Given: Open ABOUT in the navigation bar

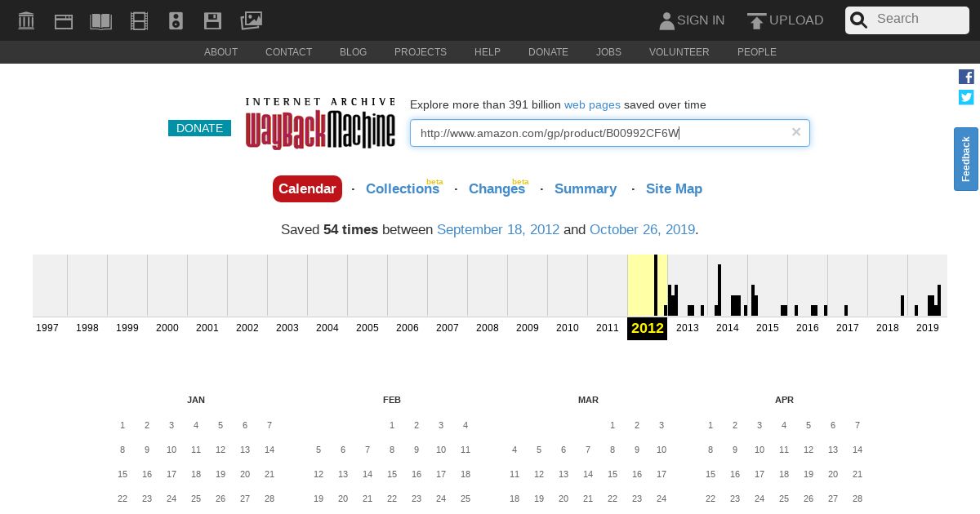Looking at the screenshot, I should point(220,52).
